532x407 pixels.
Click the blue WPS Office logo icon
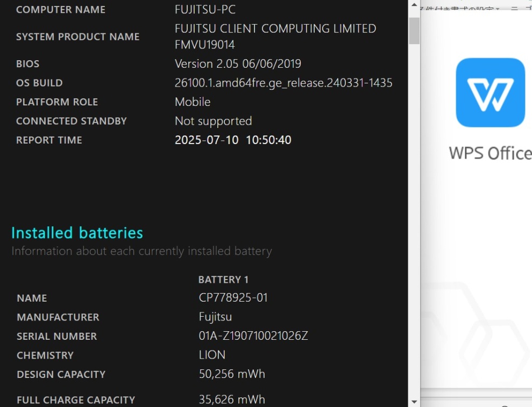point(490,92)
